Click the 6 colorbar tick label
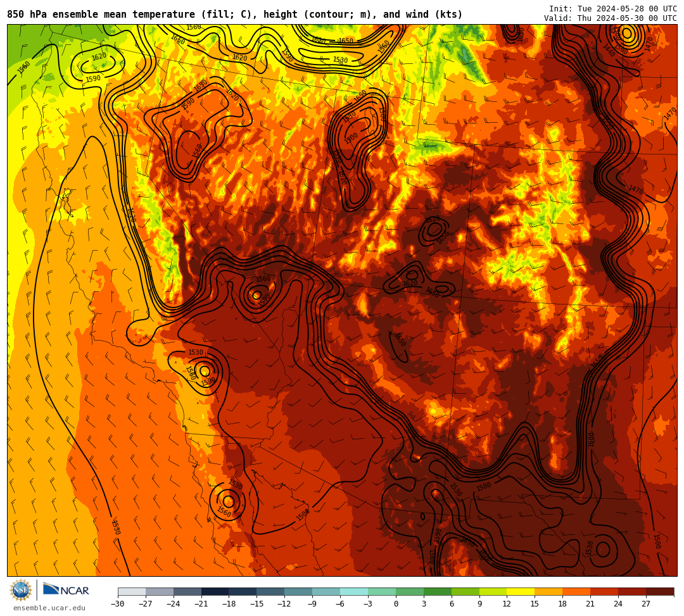 click(x=452, y=604)
